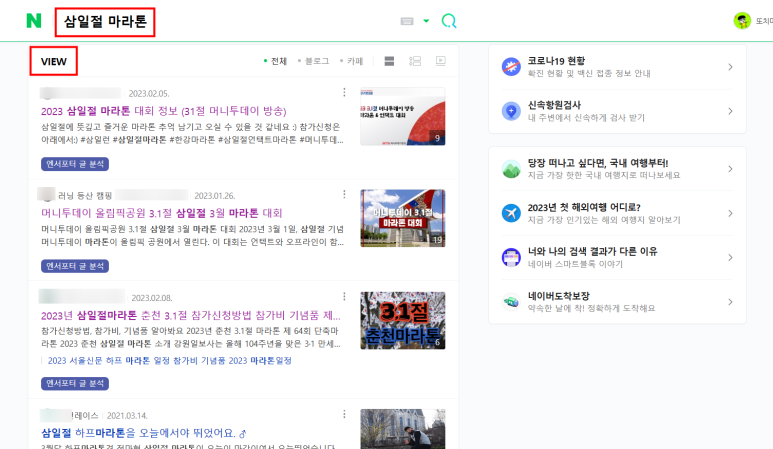Open the on-screen keyboard icon
This screenshot has width=773, height=449.
pyautogui.click(x=407, y=21)
